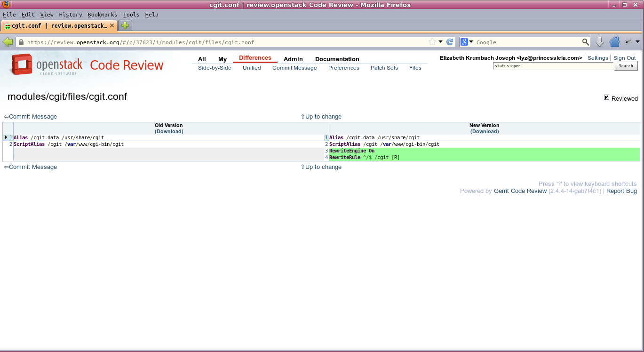This screenshot has height=352, width=644.
Task: Toggle the Reviewed checkbox
Action: point(607,97)
